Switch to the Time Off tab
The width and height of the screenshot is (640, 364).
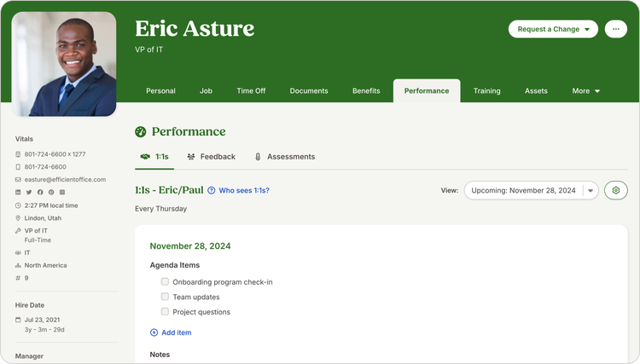pos(251,91)
